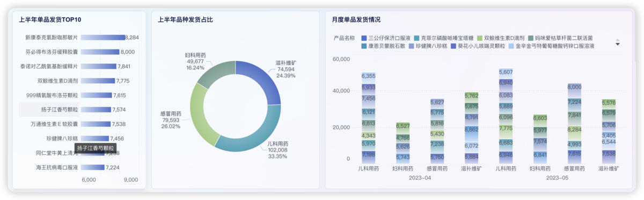Click the 16.24% label for 妇科用药
The width and height of the screenshot is (644, 200).
pyautogui.click(x=195, y=68)
